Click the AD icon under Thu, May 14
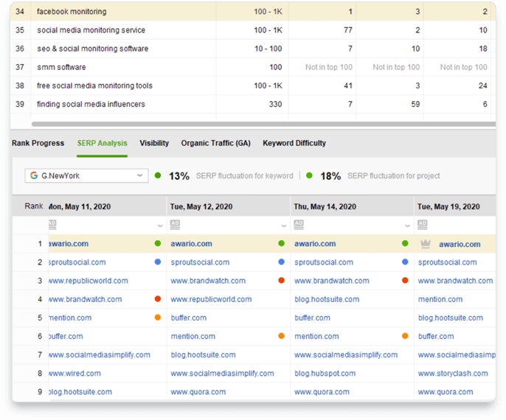The image size is (506, 420). tap(299, 224)
